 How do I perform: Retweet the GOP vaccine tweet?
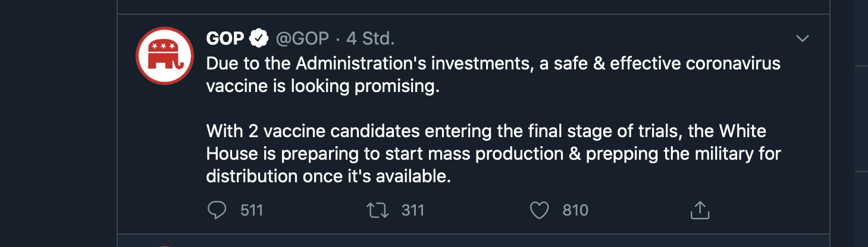[377, 210]
